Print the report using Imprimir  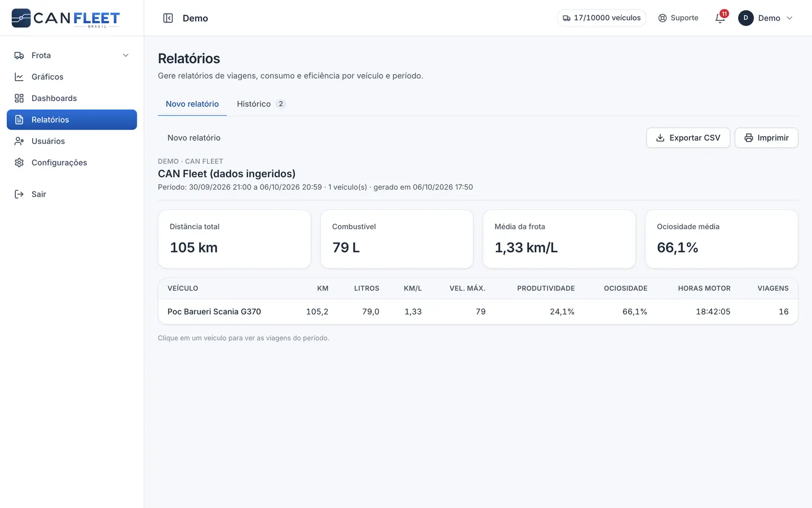click(x=766, y=138)
